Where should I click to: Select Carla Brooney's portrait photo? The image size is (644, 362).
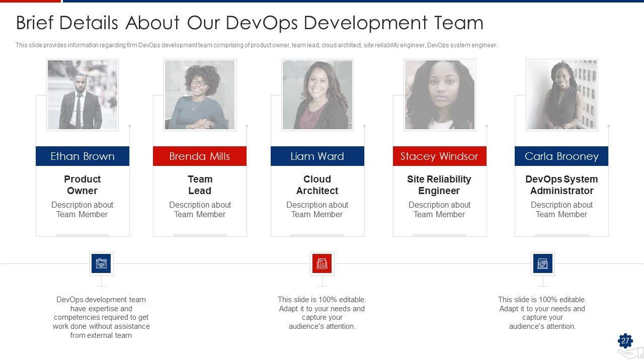561,95
